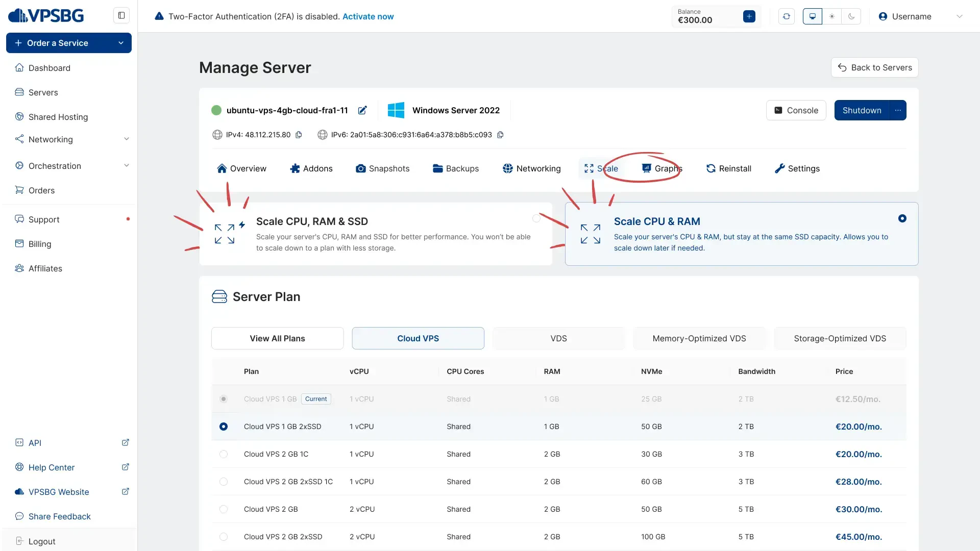
Task: Expand the Order a Service dropdown
Action: tap(121, 43)
